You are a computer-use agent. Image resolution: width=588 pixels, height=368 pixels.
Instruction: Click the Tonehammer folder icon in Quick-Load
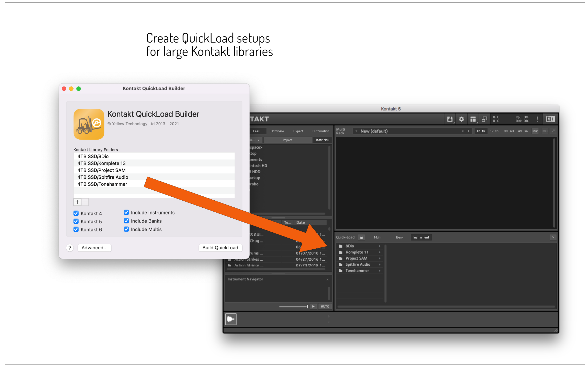coord(341,271)
